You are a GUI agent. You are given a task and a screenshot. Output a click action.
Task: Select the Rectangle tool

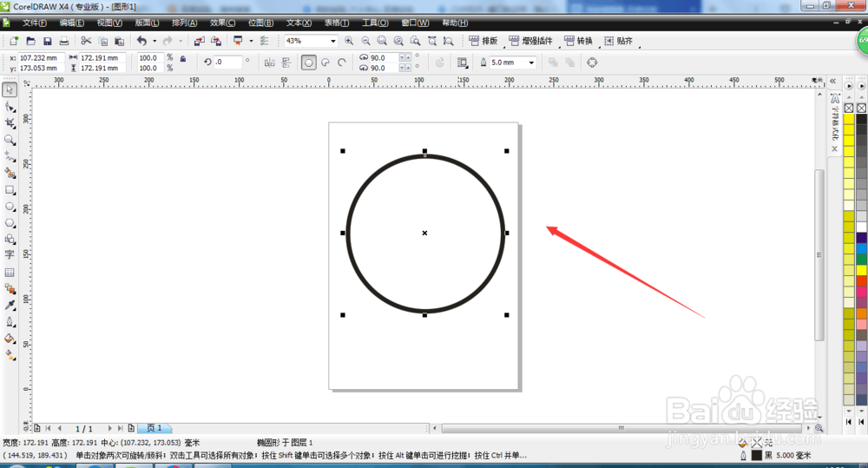[x=10, y=190]
